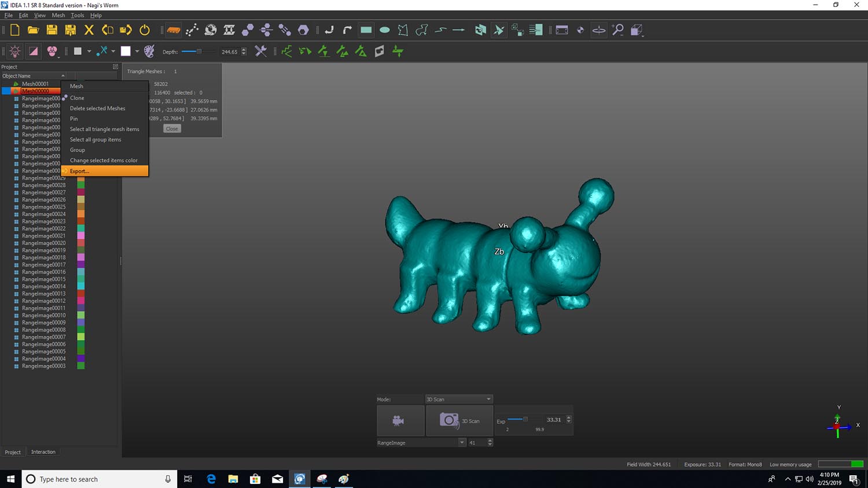868x488 pixels.
Task: Open the Mode 3D Scan dropdown
Action: (459, 400)
